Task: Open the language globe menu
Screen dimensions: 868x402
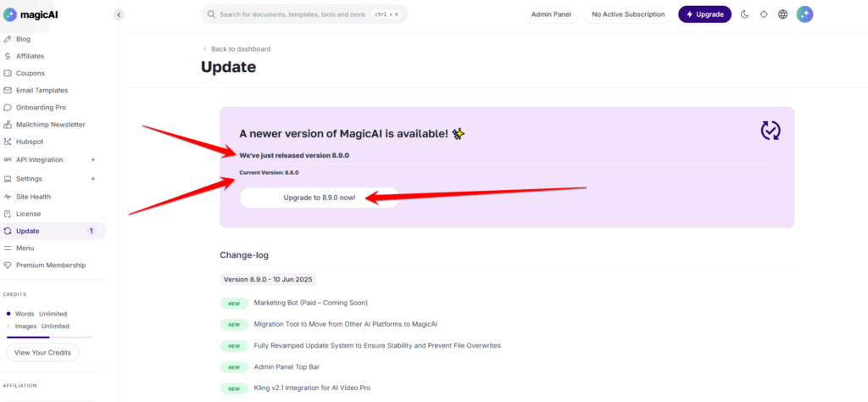Action: coord(782,14)
